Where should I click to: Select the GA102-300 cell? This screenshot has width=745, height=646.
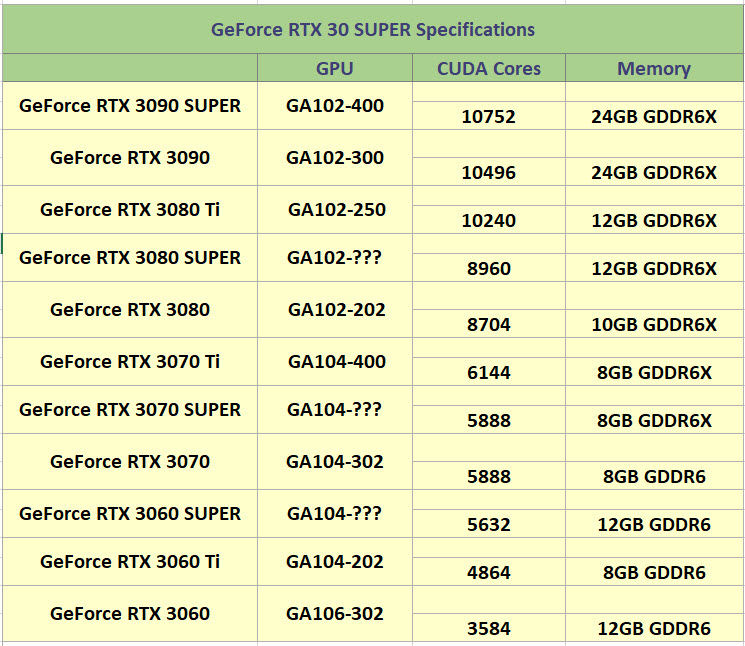(334, 158)
